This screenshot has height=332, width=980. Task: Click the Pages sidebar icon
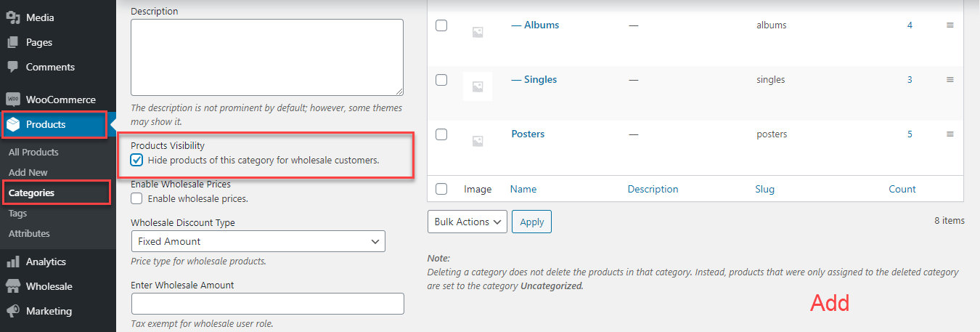[x=12, y=42]
